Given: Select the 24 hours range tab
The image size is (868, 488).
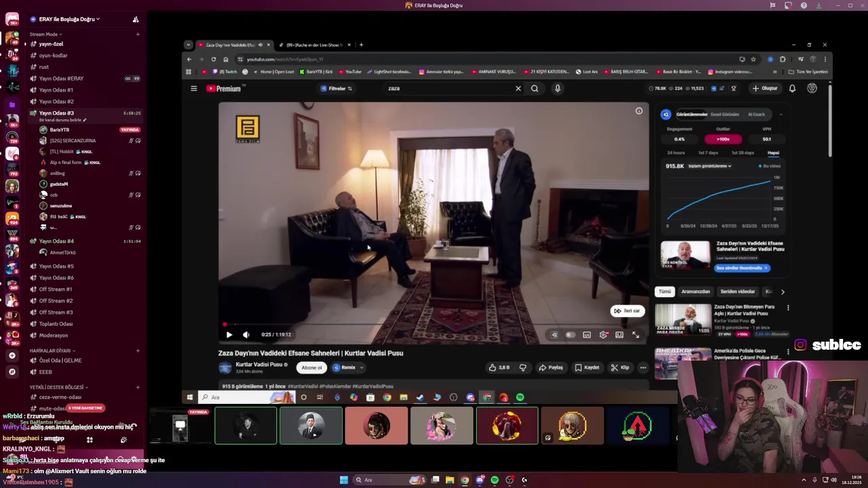Looking at the screenshot, I should point(675,152).
